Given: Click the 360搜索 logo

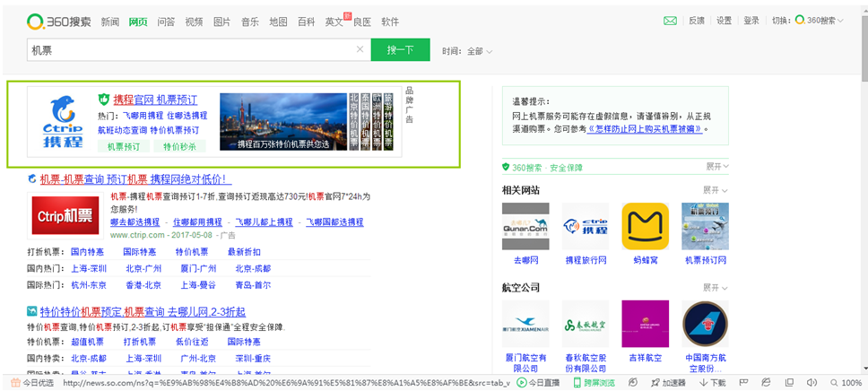Looking at the screenshot, I should [x=59, y=21].
